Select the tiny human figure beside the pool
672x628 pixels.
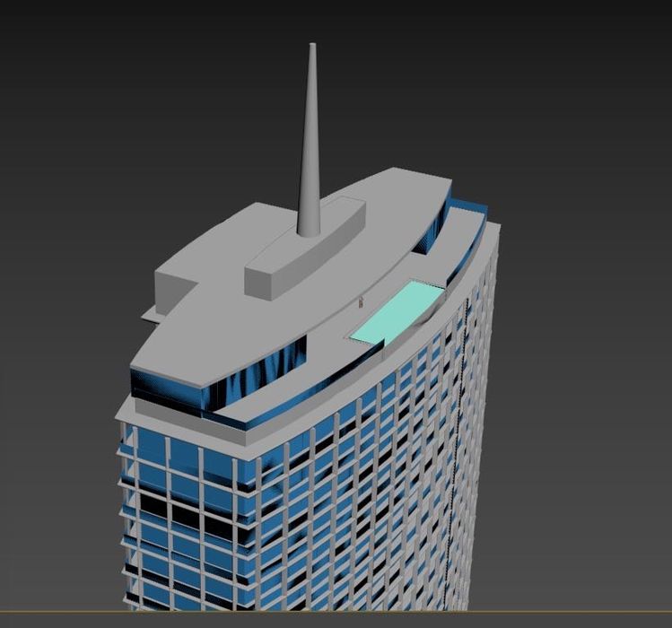[362, 302]
